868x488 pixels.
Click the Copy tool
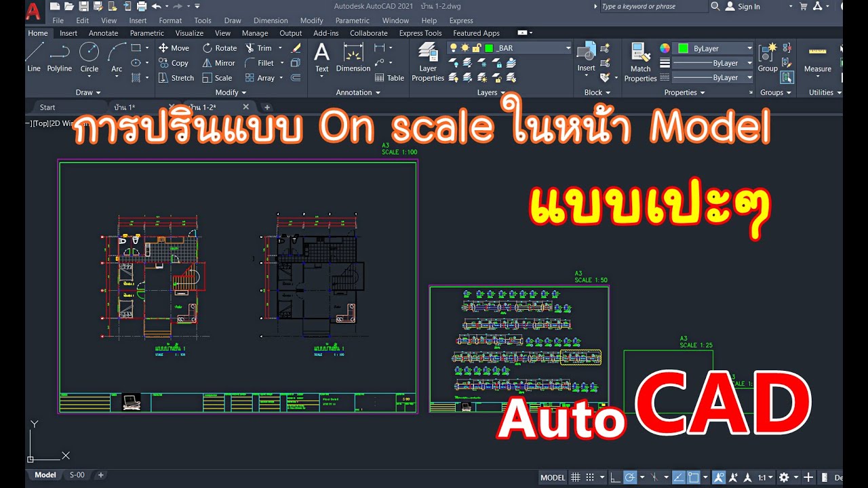(174, 63)
